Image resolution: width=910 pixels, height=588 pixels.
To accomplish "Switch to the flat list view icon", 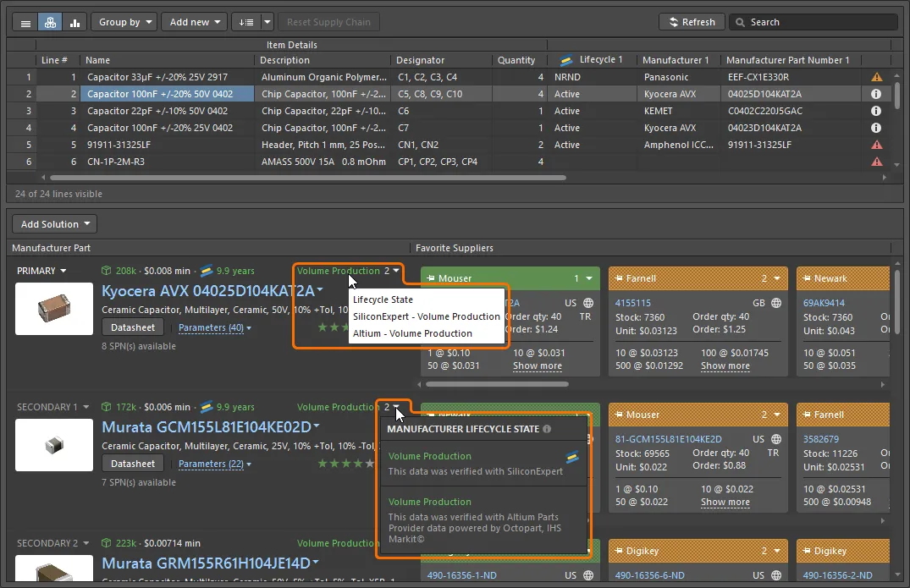I will [x=25, y=23].
